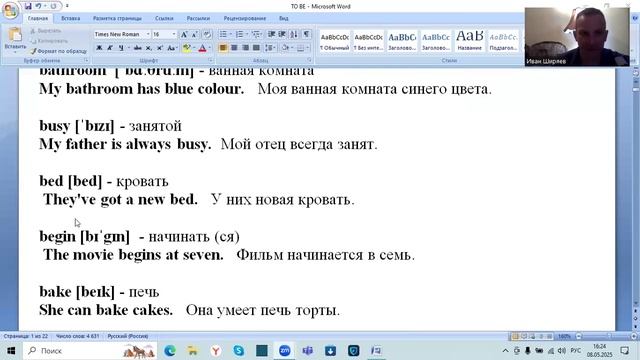Open the Times New Roman font dropdown
The image size is (640, 360).
(x=148, y=34)
